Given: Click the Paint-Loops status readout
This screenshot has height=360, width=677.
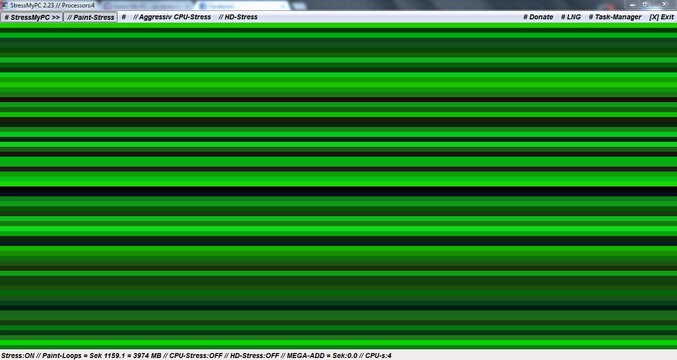Looking at the screenshot, I should [x=102, y=356].
